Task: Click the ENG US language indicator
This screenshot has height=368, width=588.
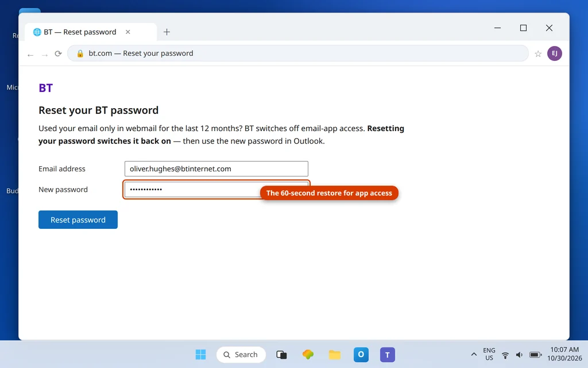Action: pyautogui.click(x=489, y=354)
